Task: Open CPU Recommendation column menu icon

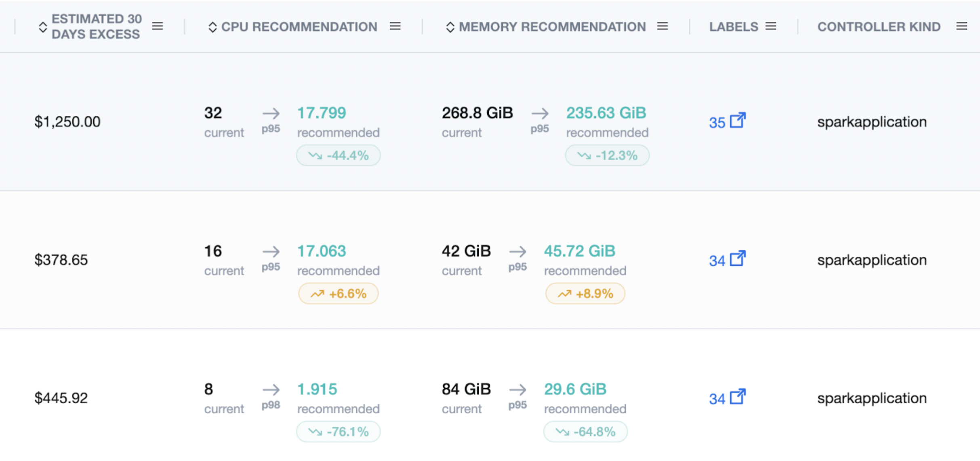Action: pos(395,27)
